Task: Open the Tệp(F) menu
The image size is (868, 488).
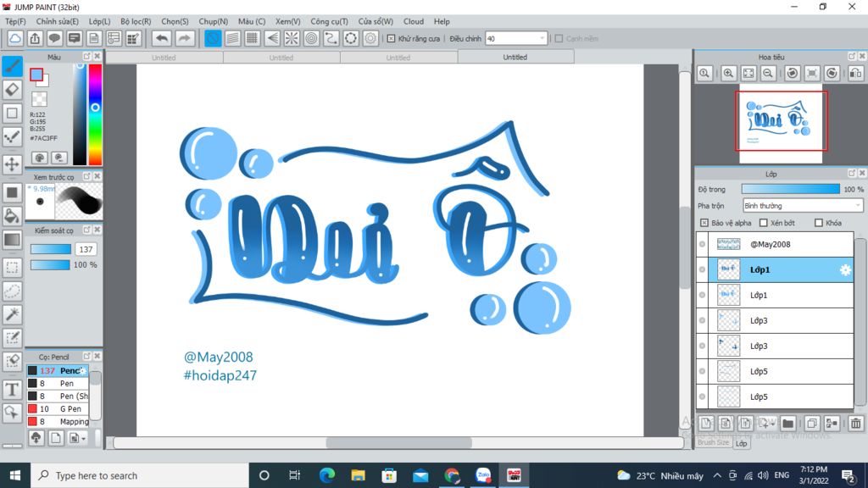Action: tap(15, 21)
